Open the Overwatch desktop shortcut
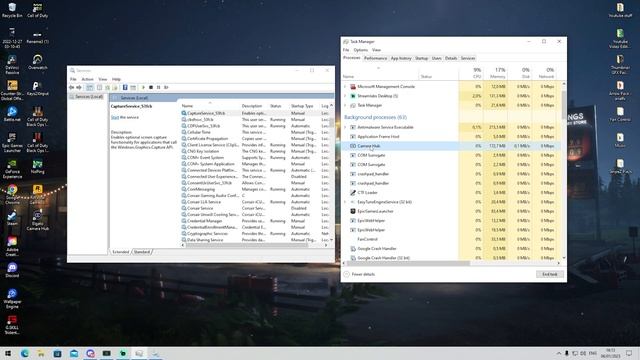This screenshot has height=360, width=640. point(37,62)
